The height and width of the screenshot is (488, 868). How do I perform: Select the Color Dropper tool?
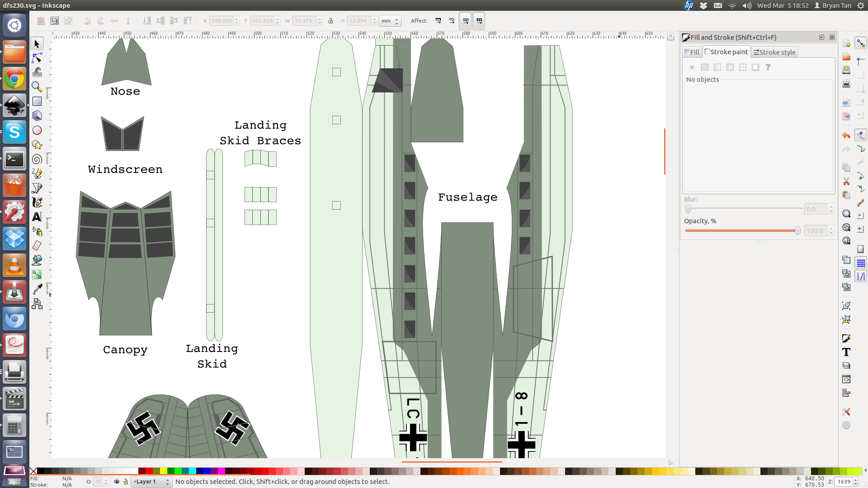tap(37, 289)
